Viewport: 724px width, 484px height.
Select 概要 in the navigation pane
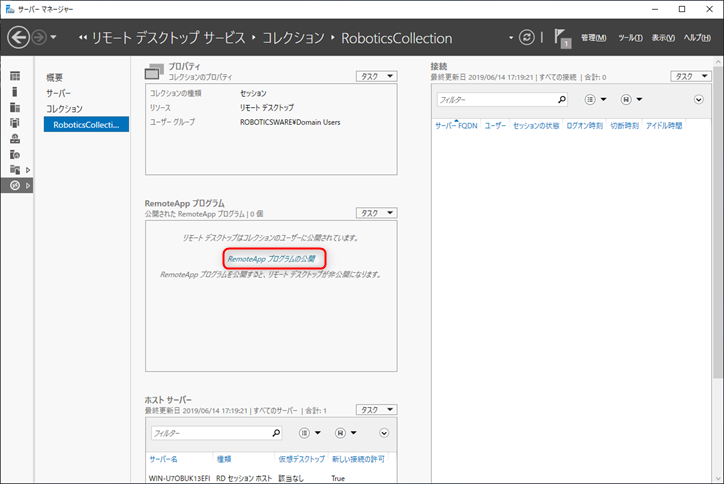click(x=57, y=77)
